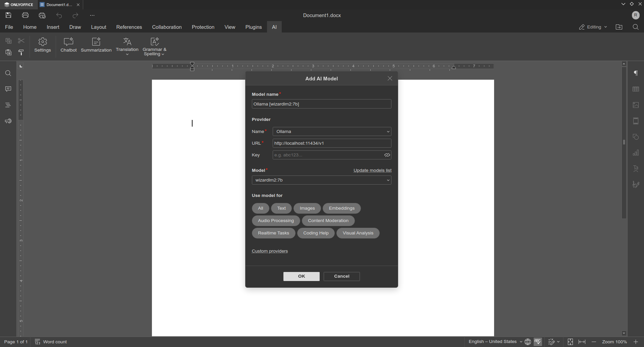Click the Update models list link

click(372, 170)
